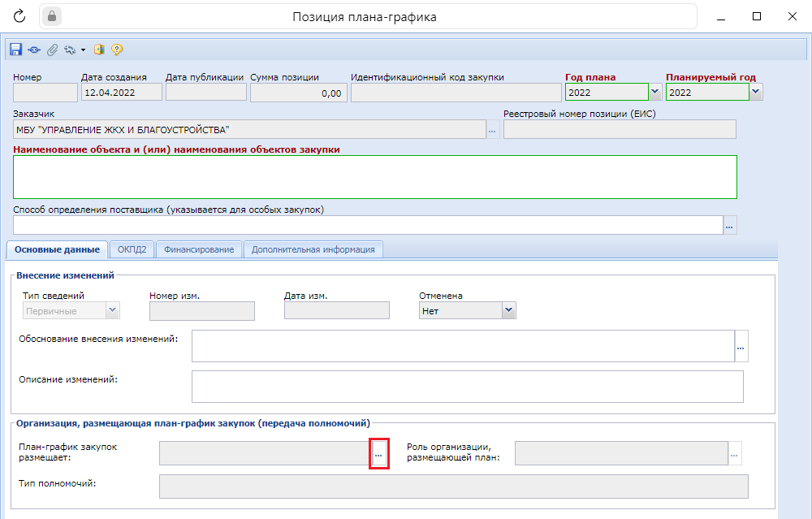Click the lock icon in title bar
The width and height of the screenshot is (812, 519).
click(54, 16)
